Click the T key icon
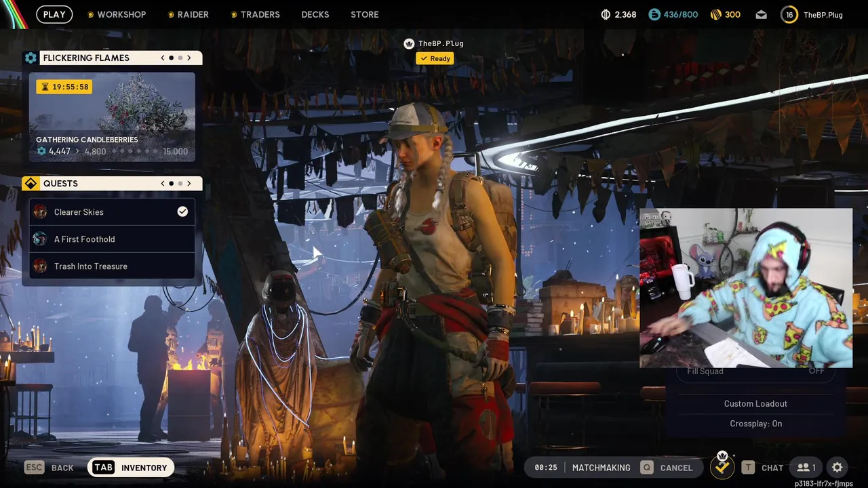The image size is (868, 488). pyautogui.click(x=748, y=468)
